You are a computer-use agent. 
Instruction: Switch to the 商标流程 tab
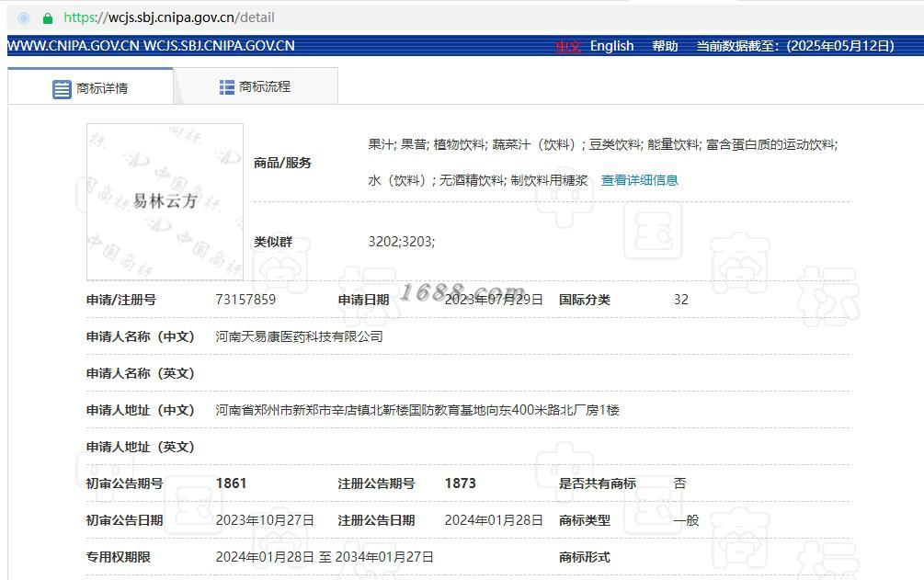coord(256,86)
